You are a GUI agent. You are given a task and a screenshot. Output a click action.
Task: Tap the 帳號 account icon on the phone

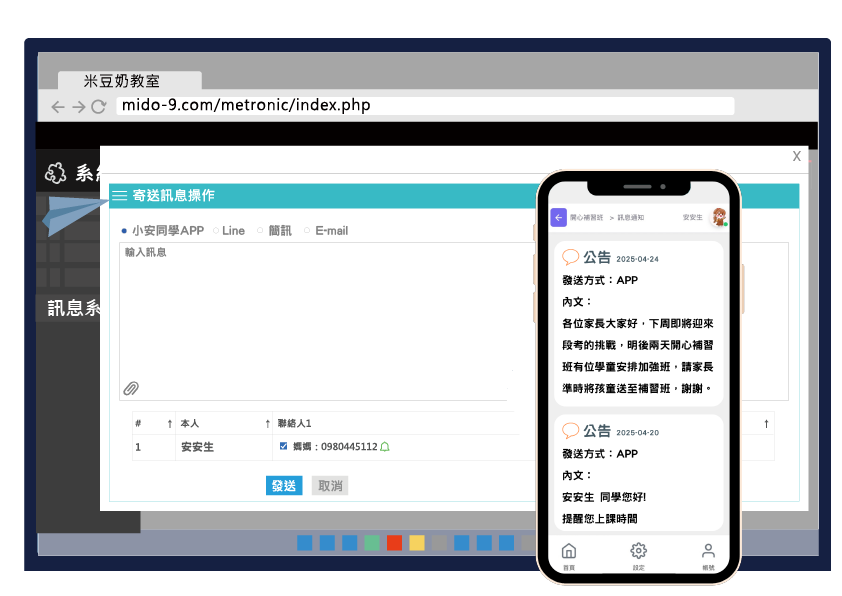(x=707, y=550)
